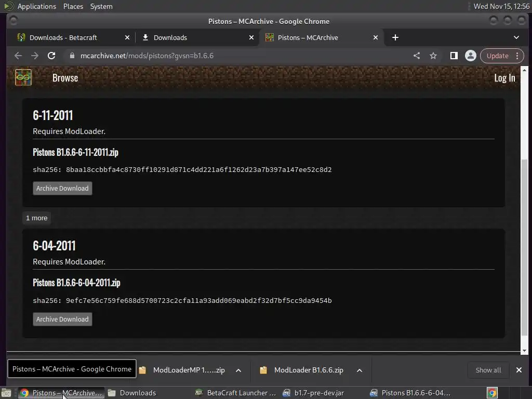
Task: Click the ModLoaderMP zip file icon
Action: coord(142,370)
